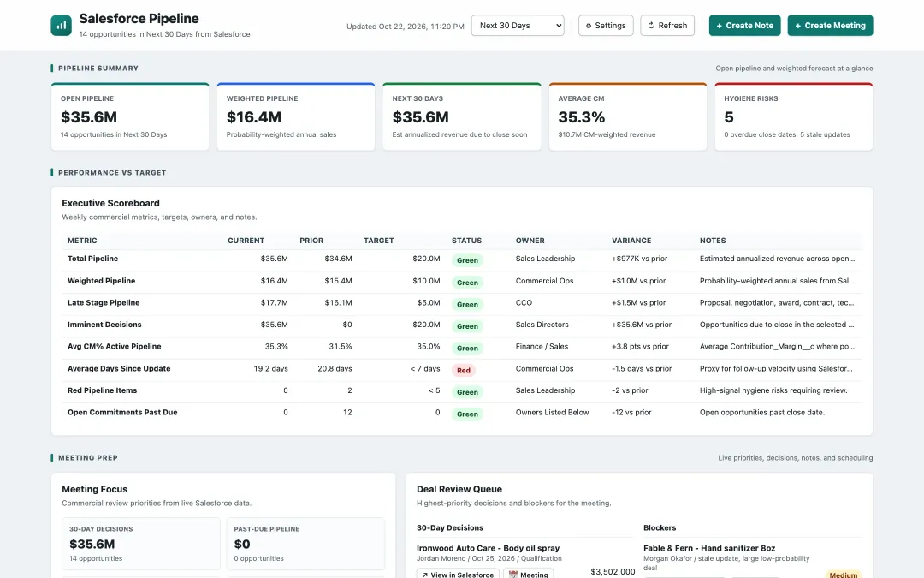Click the plus icon on Create Note
The image size is (924, 578).
pyautogui.click(x=720, y=26)
